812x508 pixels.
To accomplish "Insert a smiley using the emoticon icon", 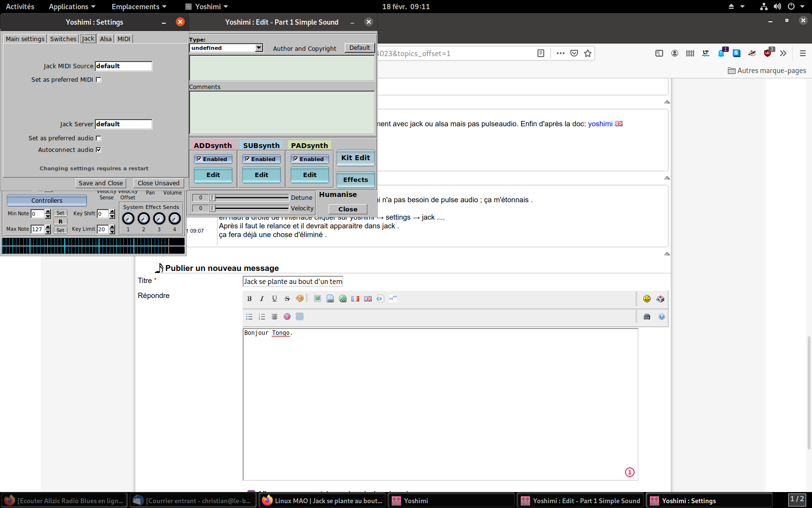I will [647, 299].
